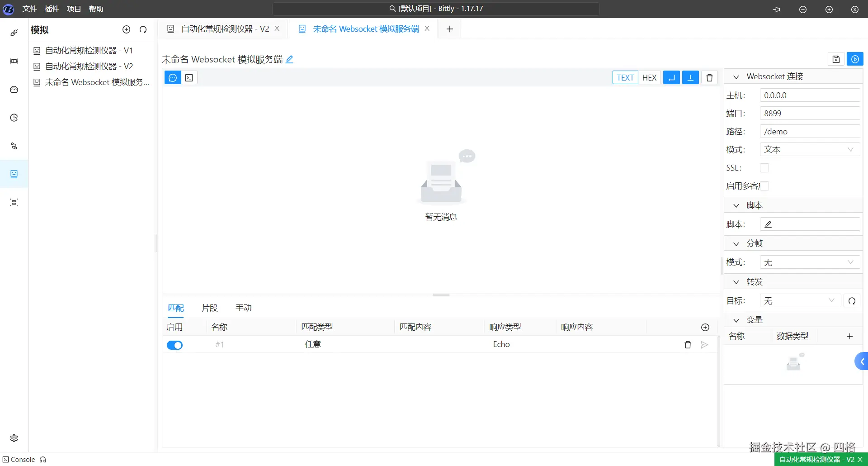Open the 项目 menu

pos(74,9)
